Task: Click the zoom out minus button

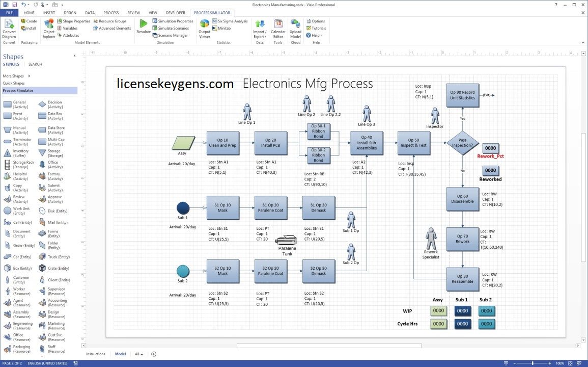Action: (x=515, y=363)
